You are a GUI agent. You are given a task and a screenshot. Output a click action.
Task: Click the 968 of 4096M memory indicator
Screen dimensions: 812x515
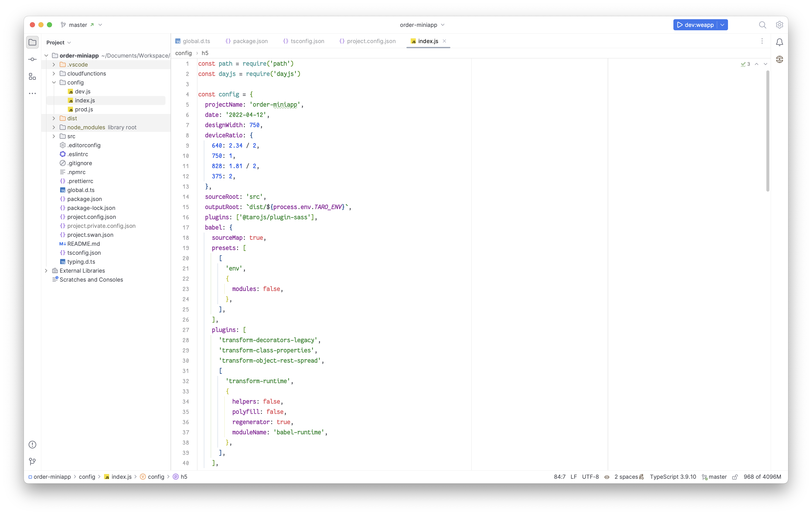click(x=763, y=477)
